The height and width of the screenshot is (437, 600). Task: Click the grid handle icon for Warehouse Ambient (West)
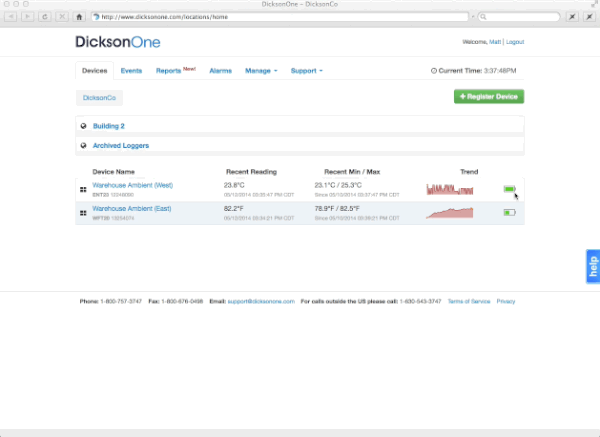(x=83, y=189)
